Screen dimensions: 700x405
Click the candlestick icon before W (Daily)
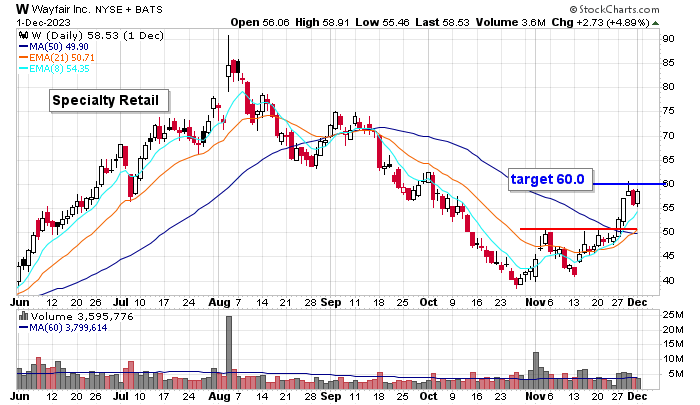[23, 36]
